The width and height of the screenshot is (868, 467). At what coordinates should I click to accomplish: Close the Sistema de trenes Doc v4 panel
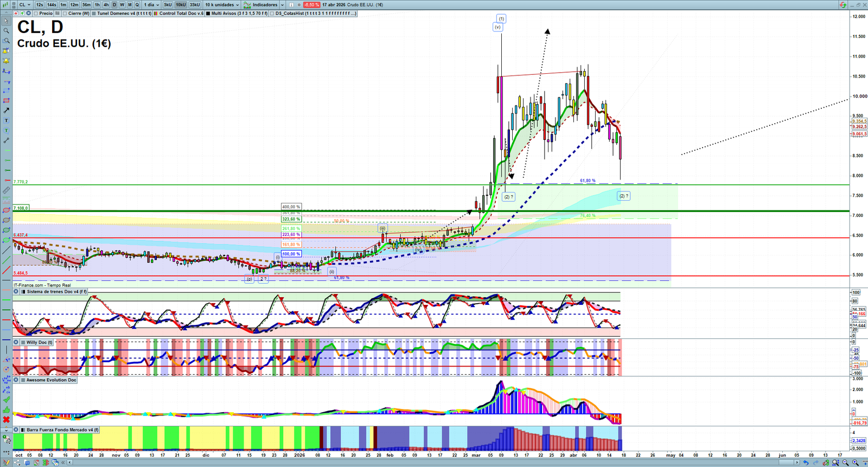16,292
